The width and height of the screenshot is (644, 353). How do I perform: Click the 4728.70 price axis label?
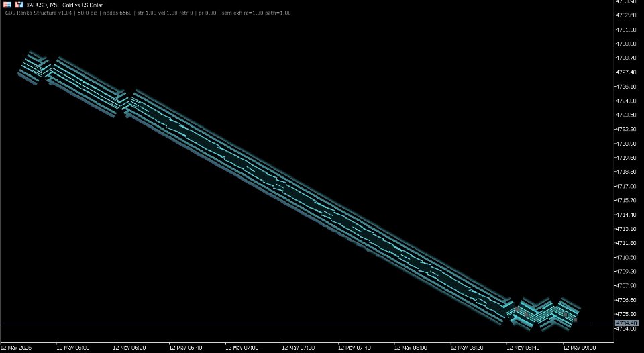(x=627, y=58)
